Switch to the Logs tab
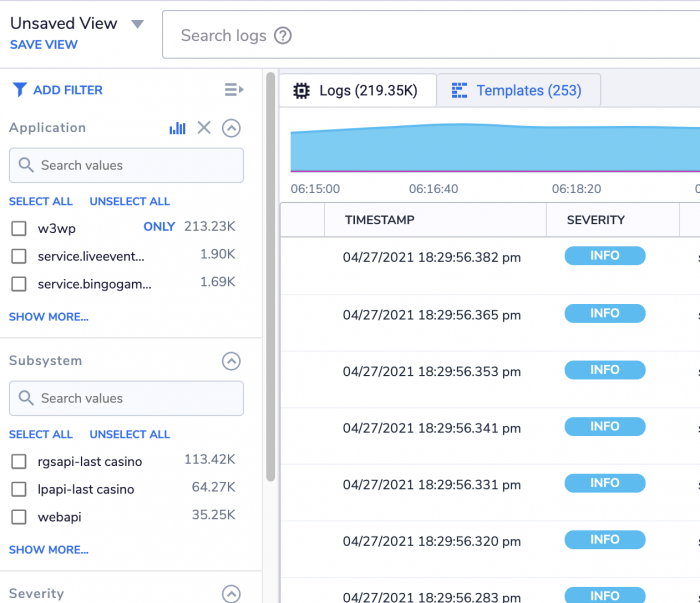This screenshot has width=700, height=603. tap(357, 91)
